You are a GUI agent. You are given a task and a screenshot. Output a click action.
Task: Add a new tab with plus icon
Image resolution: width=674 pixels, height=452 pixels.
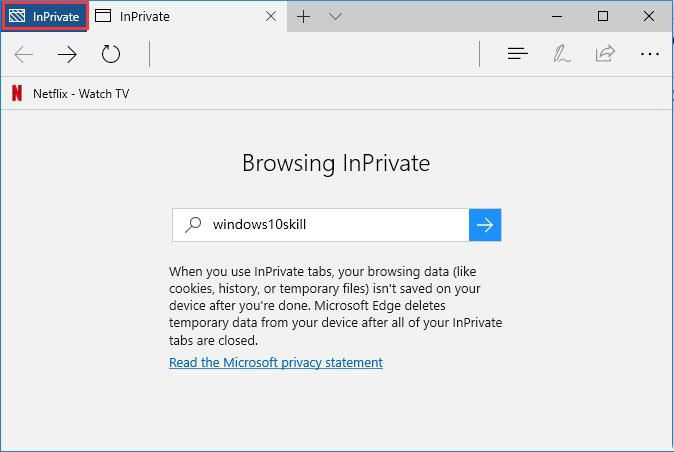pyautogui.click(x=303, y=17)
